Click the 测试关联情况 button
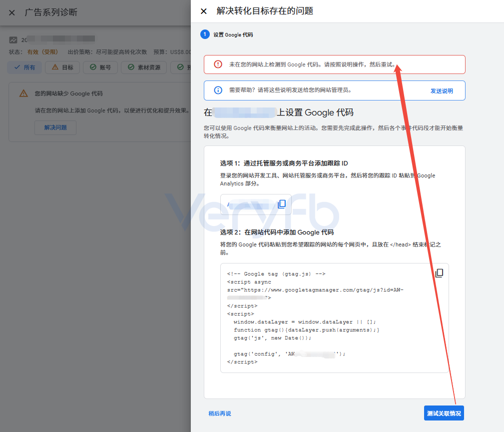Screen dimensions: 504x432 (x=444, y=413)
